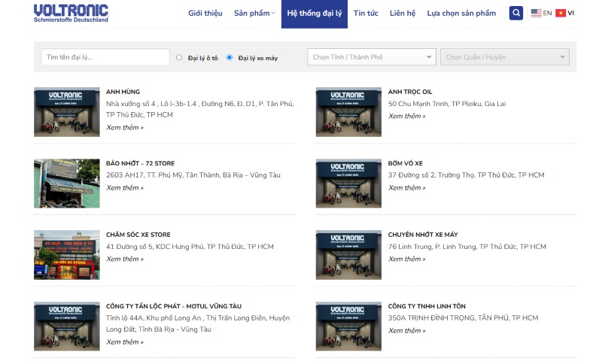Focus the Tìm tên đại lý search field
The width and height of the screenshot is (602, 364).
tap(105, 57)
